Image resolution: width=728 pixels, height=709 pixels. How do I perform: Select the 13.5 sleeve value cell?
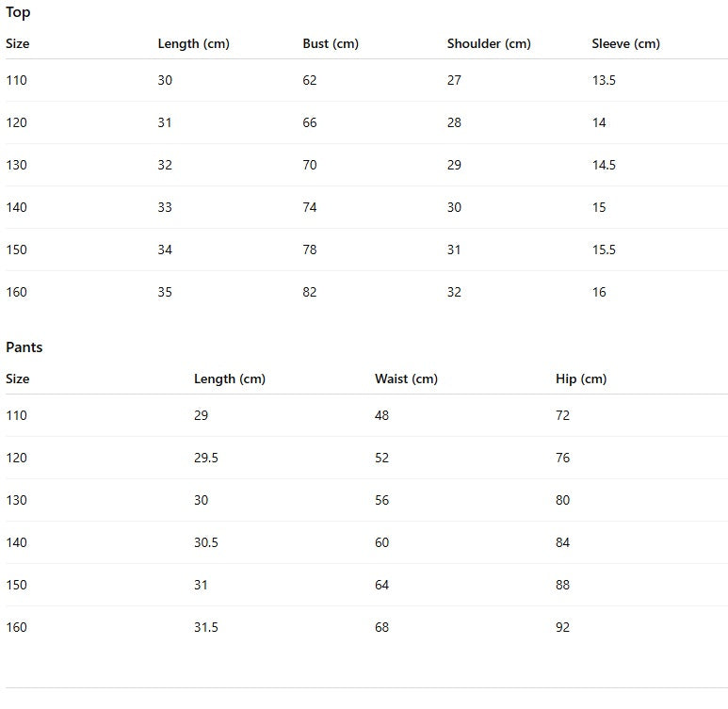(x=604, y=80)
